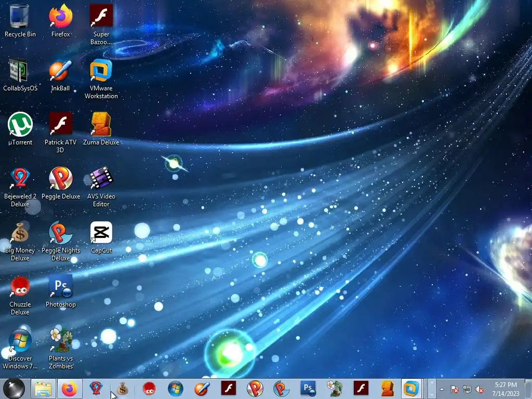Launch Peggle Deluxe from the taskbar
This screenshot has height=399, width=532.
click(x=255, y=389)
